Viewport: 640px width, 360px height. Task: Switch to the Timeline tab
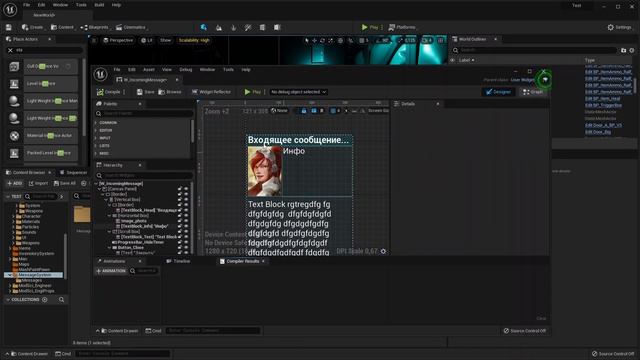coord(178,261)
